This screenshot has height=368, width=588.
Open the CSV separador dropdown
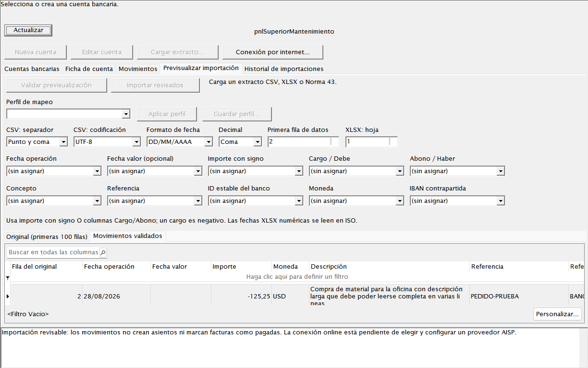tap(63, 142)
